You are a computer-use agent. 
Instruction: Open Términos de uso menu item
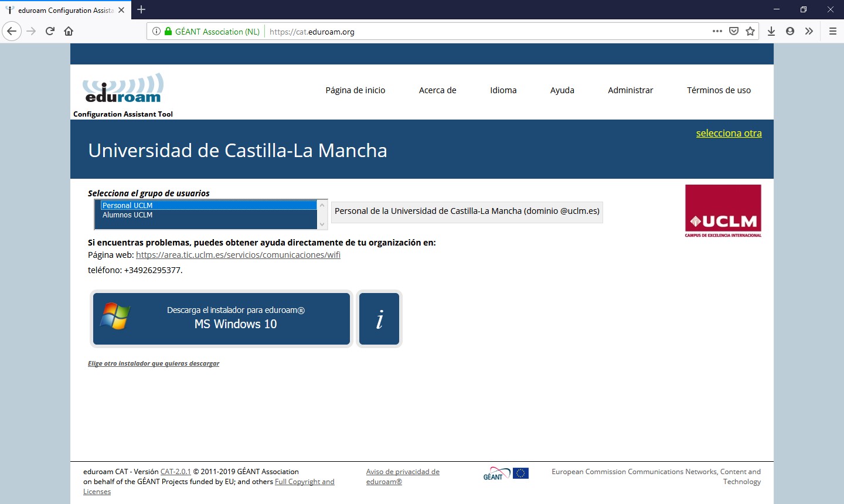coord(719,90)
